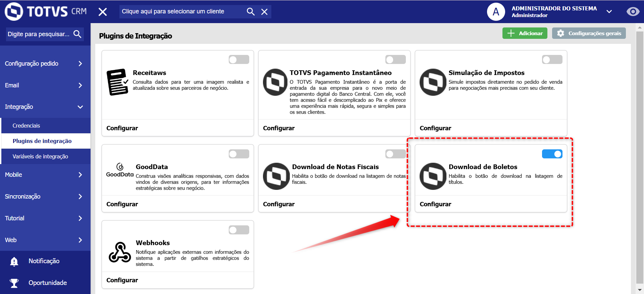
Task: Click the Simulação de Impostos logo icon
Action: pos(433,82)
